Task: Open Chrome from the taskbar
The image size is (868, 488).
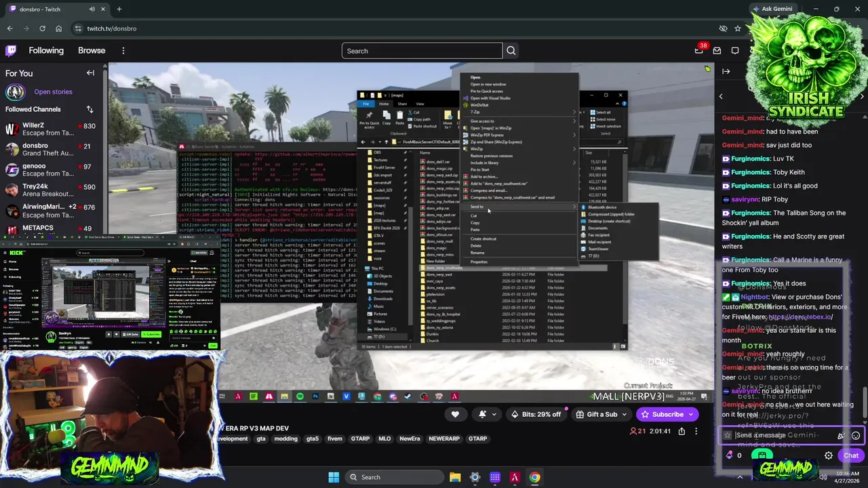Action: coord(535,477)
